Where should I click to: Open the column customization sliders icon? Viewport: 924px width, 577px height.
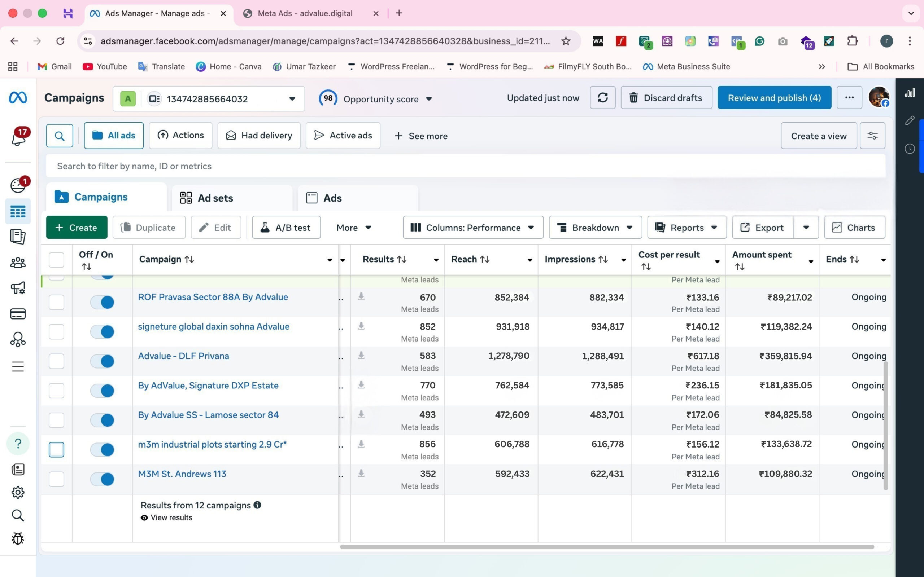click(872, 136)
